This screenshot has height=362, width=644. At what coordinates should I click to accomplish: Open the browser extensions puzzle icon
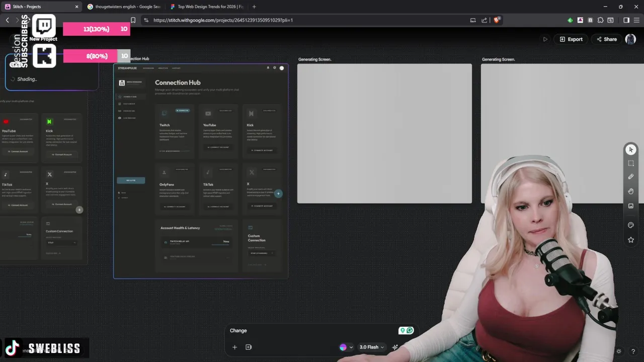click(x=600, y=20)
